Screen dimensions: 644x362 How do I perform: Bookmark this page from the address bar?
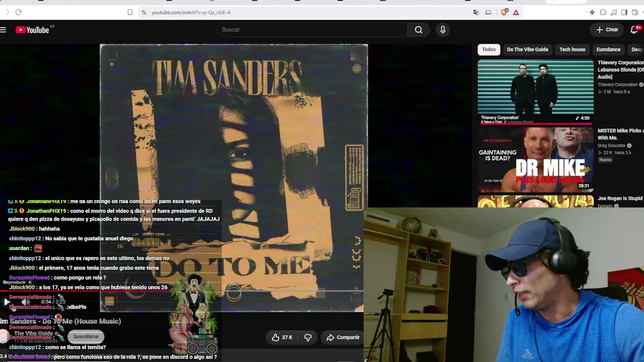pos(130,12)
